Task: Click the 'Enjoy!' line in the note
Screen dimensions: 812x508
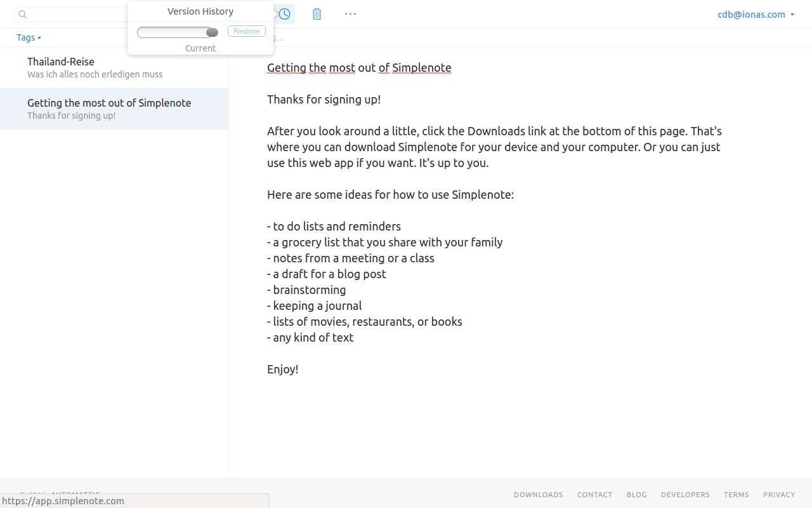Action: click(282, 370)
